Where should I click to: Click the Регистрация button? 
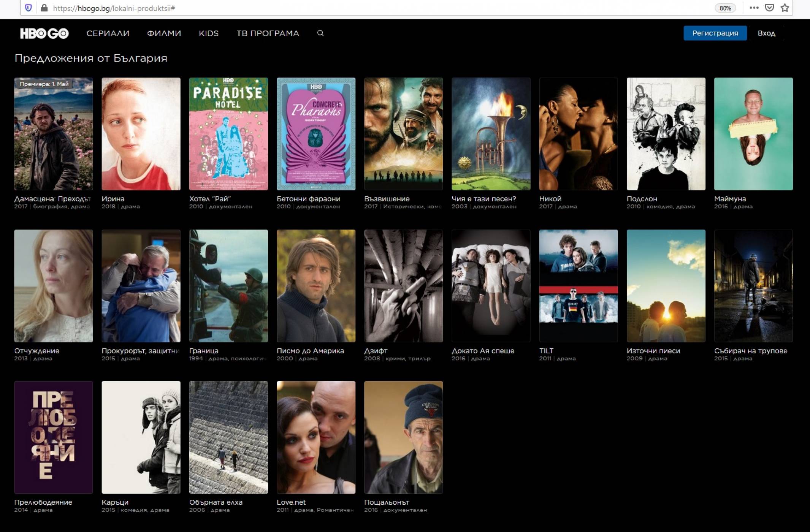click(715, 33)
